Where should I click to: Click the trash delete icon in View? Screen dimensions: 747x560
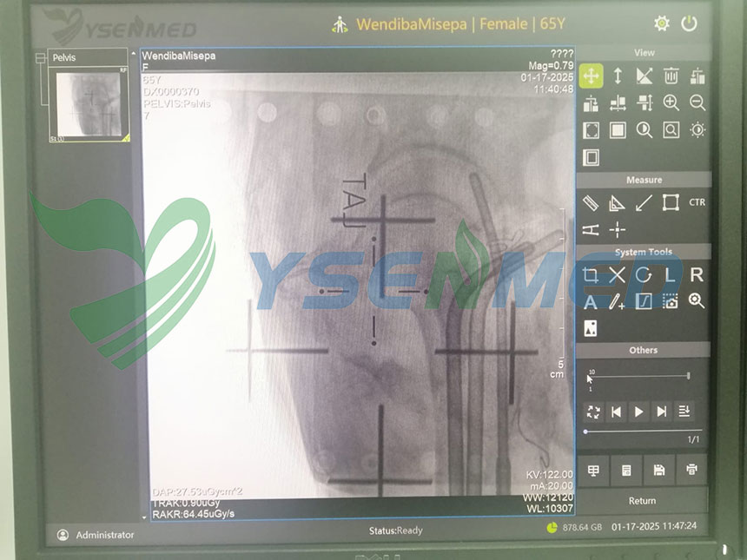(671, 76)
